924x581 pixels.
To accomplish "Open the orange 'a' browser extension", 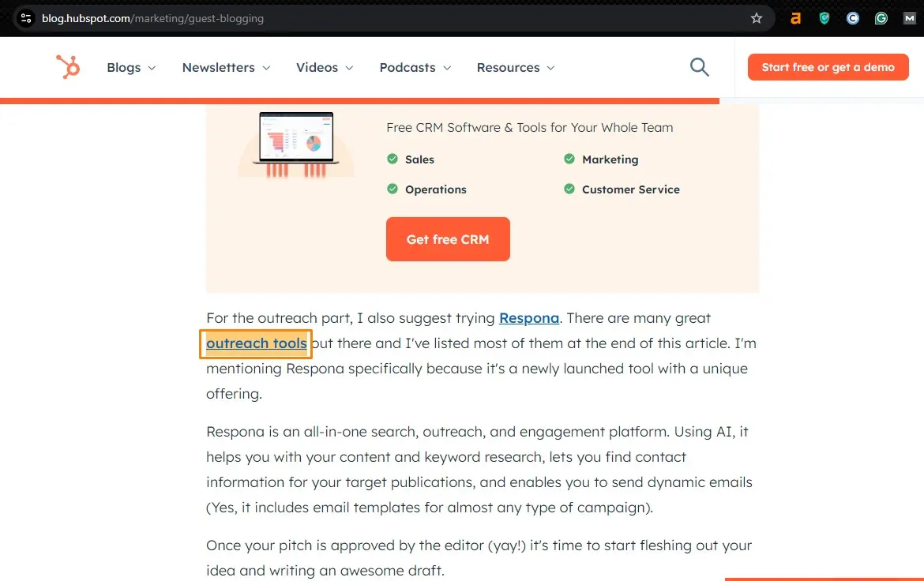I will (795, 18).
